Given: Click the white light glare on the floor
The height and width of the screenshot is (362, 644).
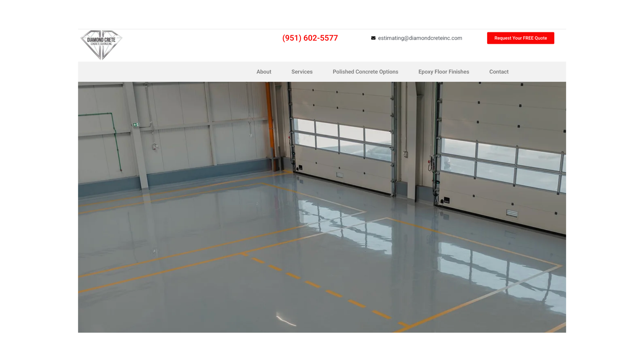Looking at the screenshot, I should coord(286,320).
